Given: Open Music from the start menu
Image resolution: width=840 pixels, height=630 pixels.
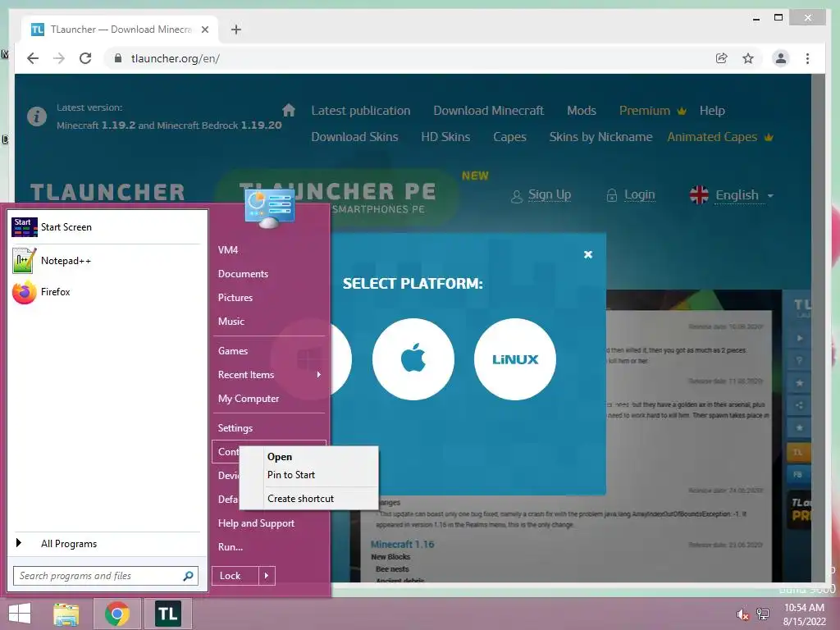Looking at the screenshot, I should [x=231, y=322].
